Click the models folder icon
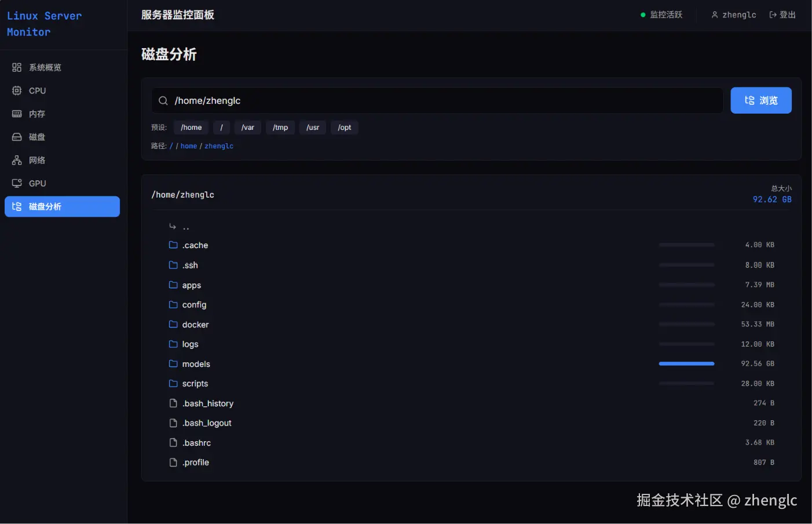Image resolution: width=812 pixels, height=524 pixels. 173,363
